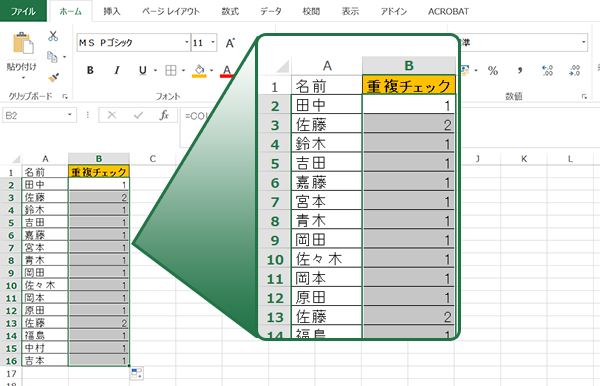Open the font name dropdown
600x386 pixels.
tap(186, 42)
